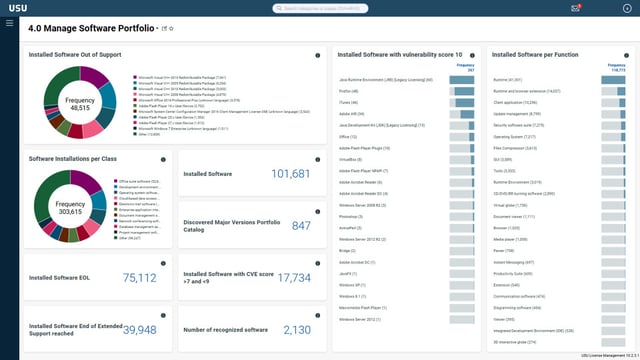Screen dimensions: 640x360
Task: Click the Installed Software EOL value 75,112
Action: click(x=140, y=278)
